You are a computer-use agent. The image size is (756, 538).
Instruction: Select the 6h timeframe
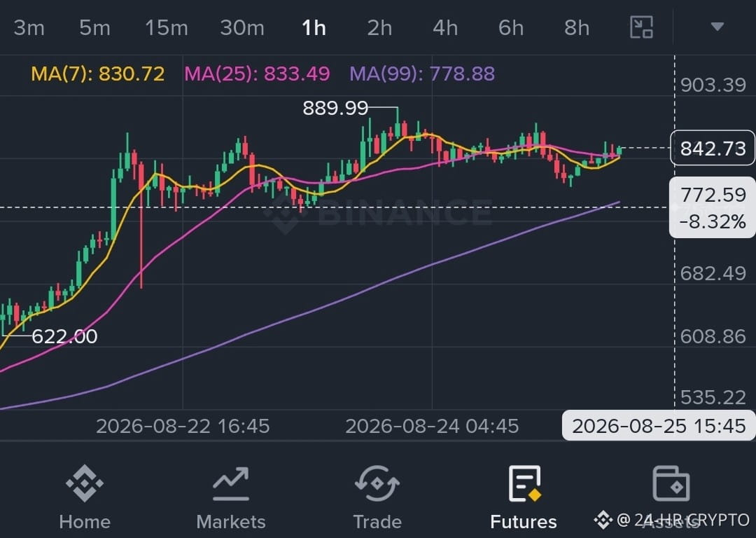pos(511,27)
